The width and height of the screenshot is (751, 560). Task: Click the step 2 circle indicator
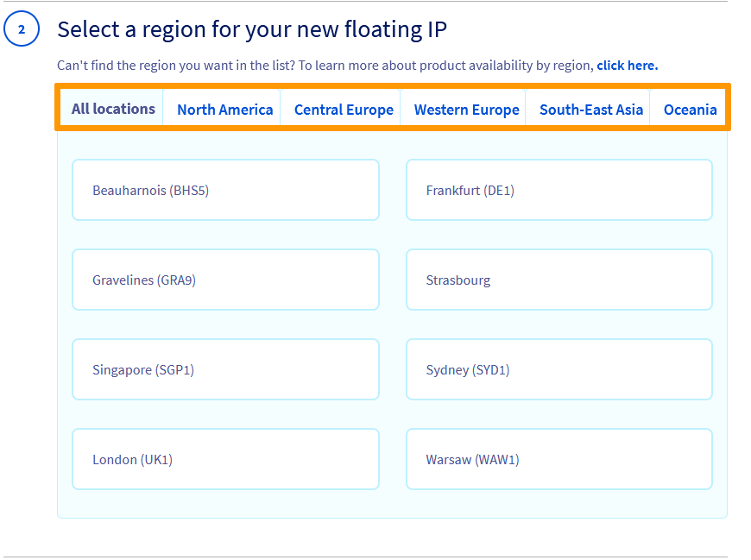[21, 28]
